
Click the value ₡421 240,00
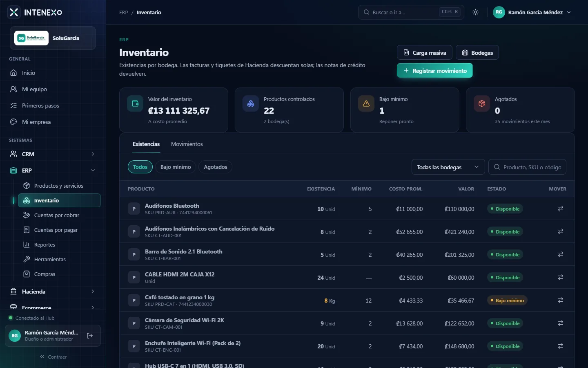(459, 232)
